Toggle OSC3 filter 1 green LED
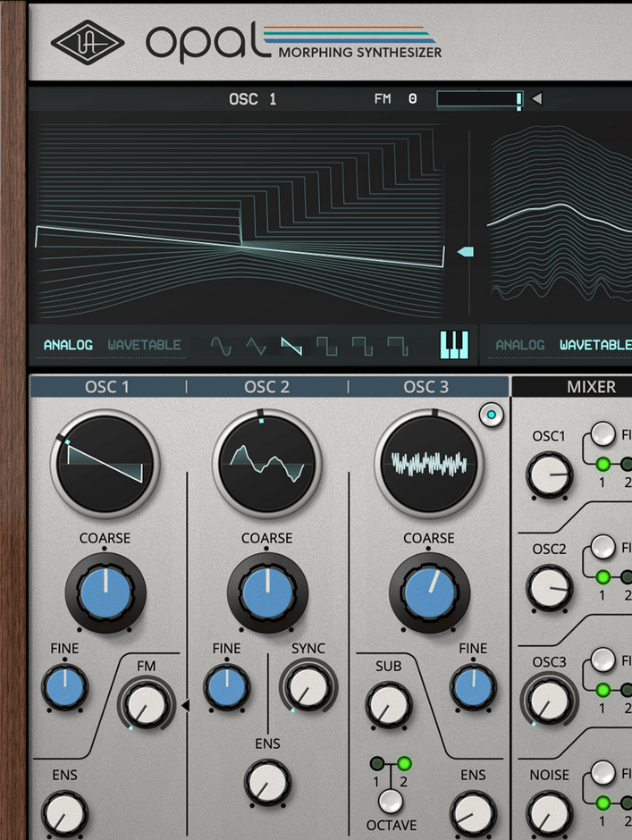The height and width of the screenshot is (840, 632). click(603, 690)
